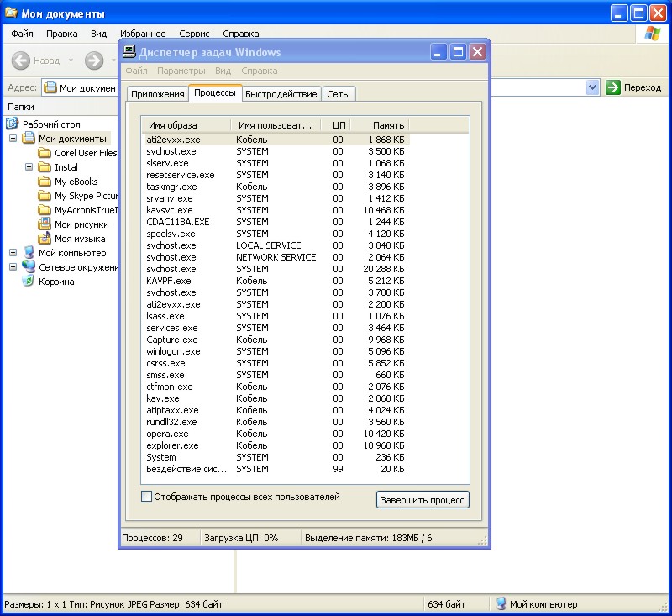Screen dimensions: 672x616
Task: Switch to the Приложения tab
Action: pos(158,94)
